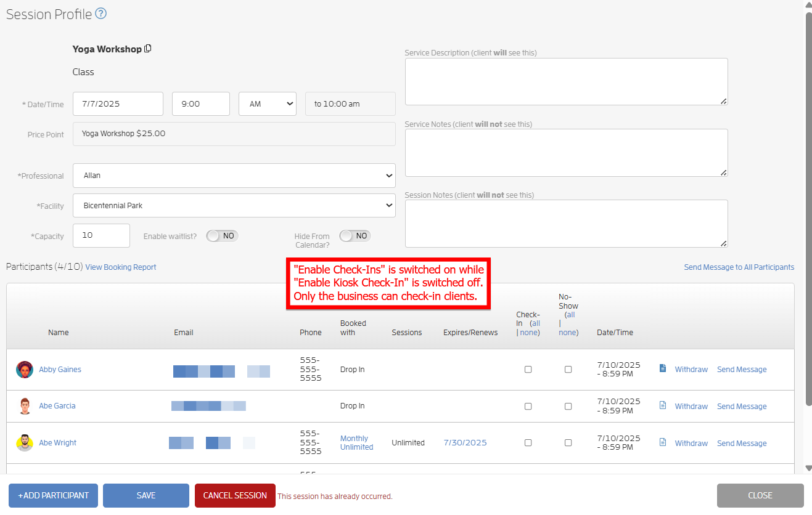This screenshot has height=515, width=812.
Task: Check the Check-In box for Abe Garcia
Action: coord(528,407)
